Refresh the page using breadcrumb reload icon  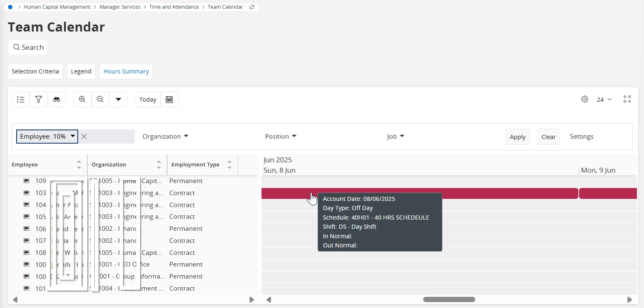tap(252, 7)
